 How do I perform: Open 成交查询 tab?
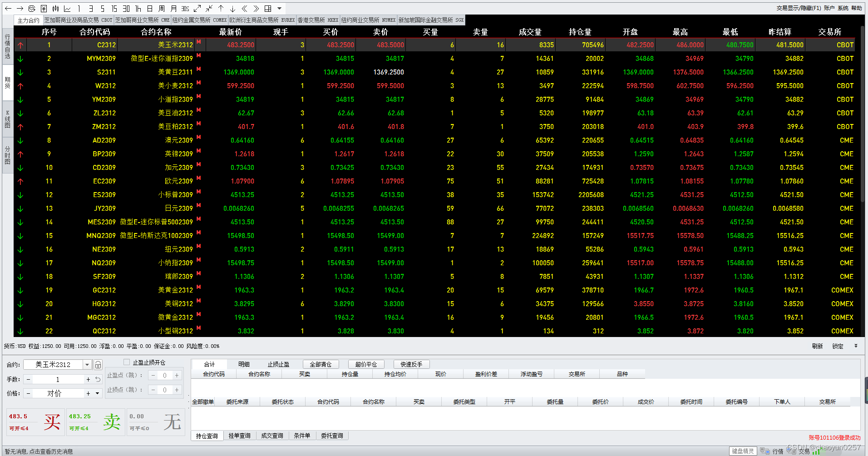272,436
